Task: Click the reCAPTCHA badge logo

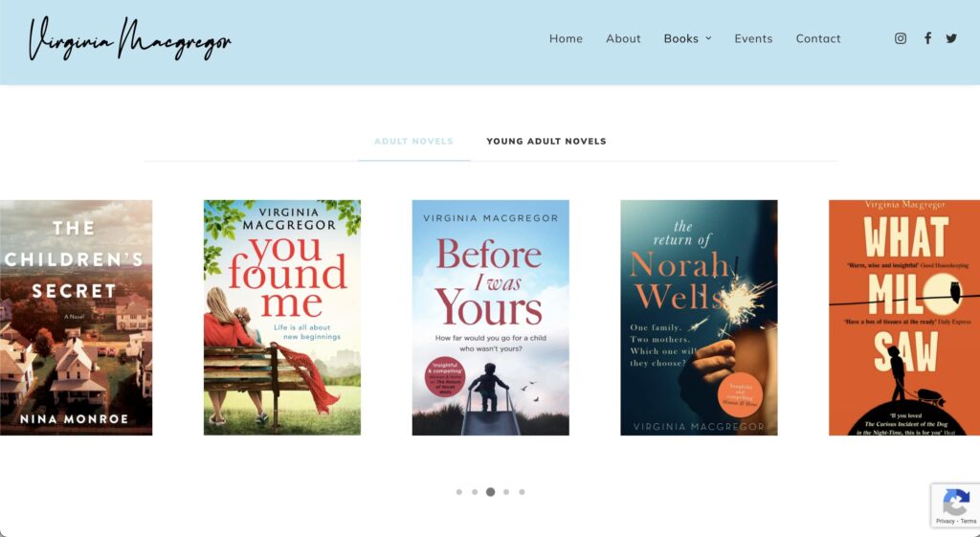Action: (x=956, y=503)
